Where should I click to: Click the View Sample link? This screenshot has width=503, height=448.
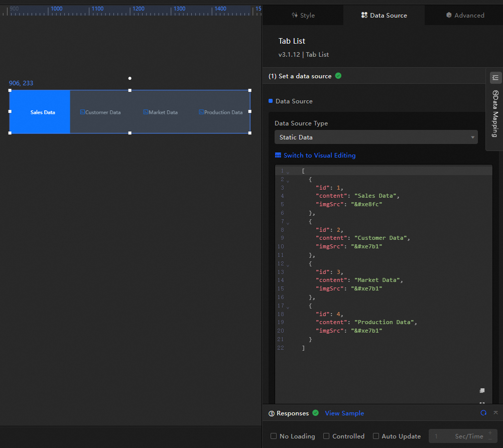(344, 413)
